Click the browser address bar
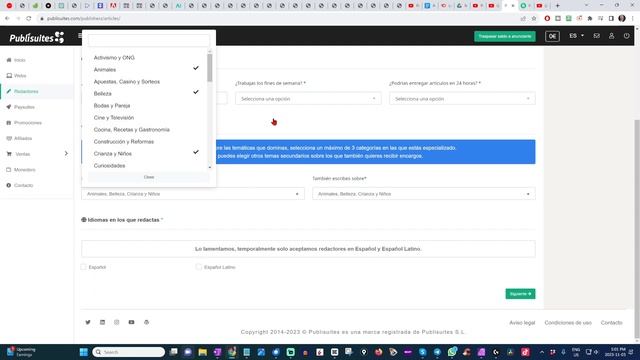 tap(278, 18)
